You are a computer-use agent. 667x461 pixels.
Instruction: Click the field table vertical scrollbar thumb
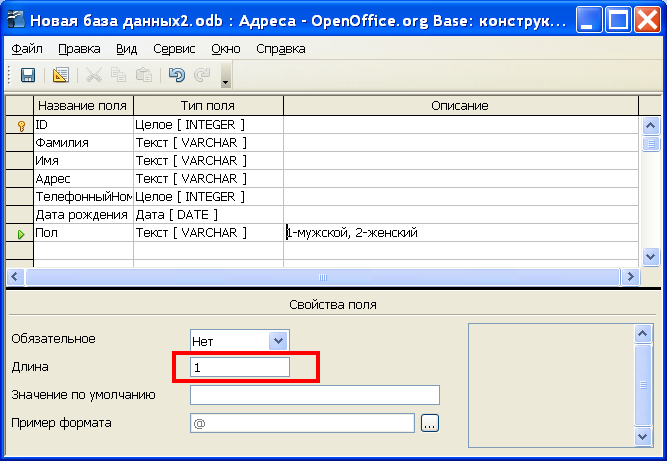point(651,143)
